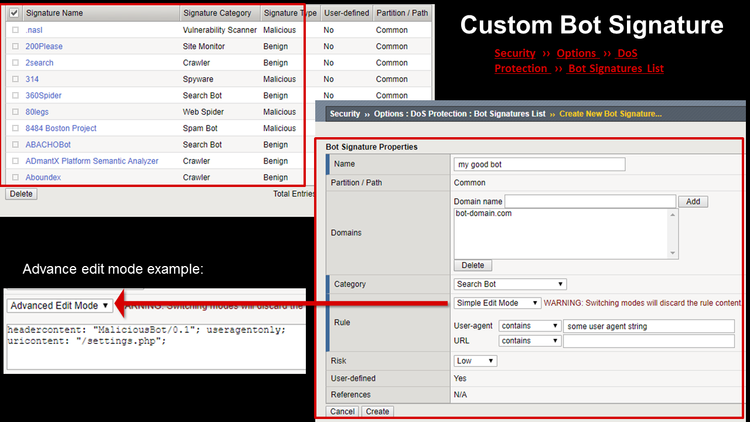Open the 80legs signature link
This screenshot has height=422, width=750.
coord(37,111)
